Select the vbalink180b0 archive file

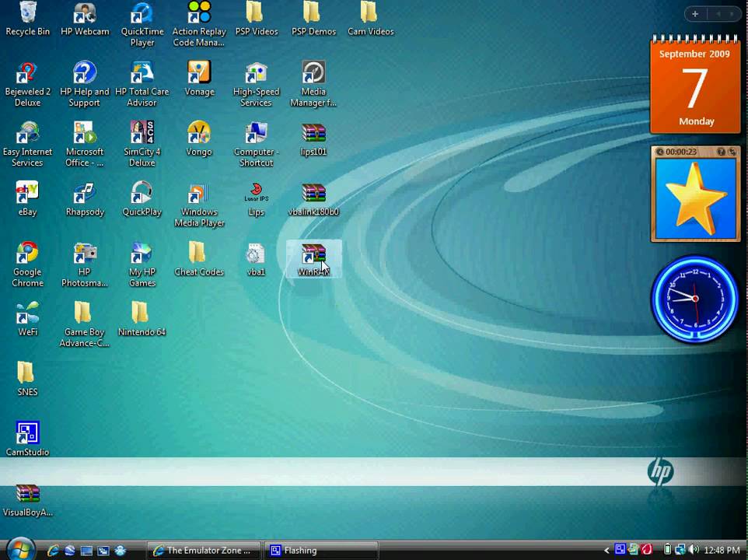tap(313, 199)
